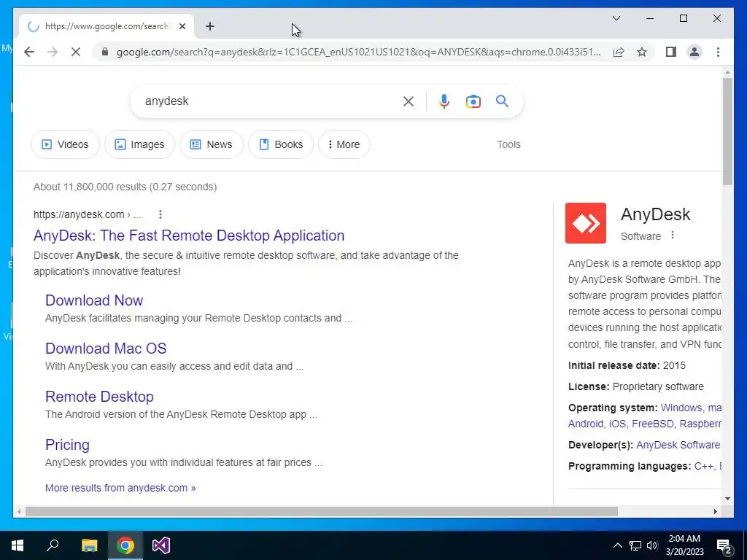Click the padlock site info icon
This screenshot has width=747, height=560.
click(x=105, y=52)
